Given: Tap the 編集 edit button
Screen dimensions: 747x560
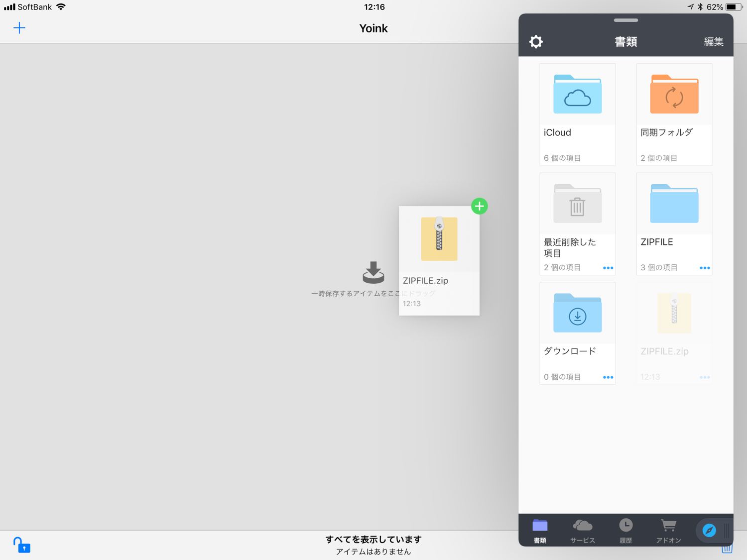Looking at the screenshot, I should pos(713,42).
